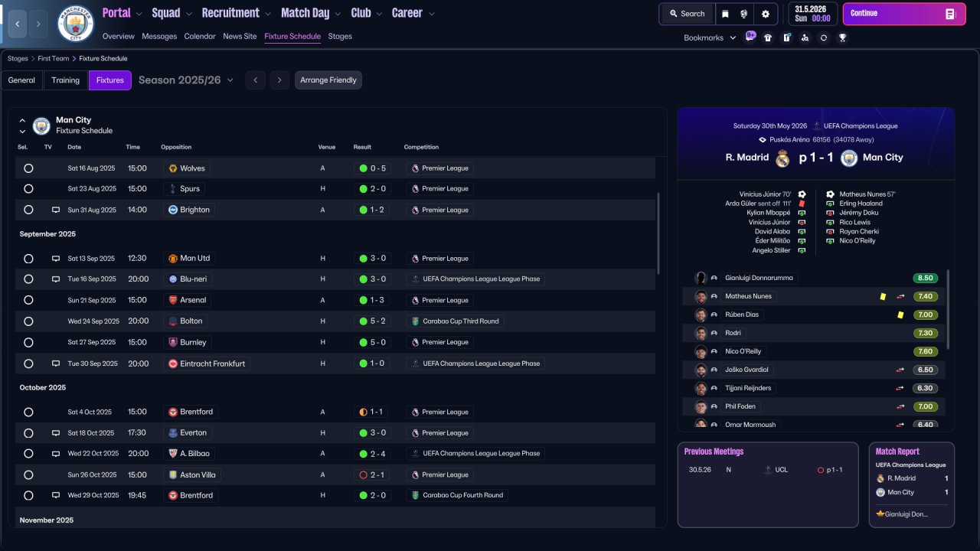Click the Premier League icon on Spurs row

pos(415,189)
